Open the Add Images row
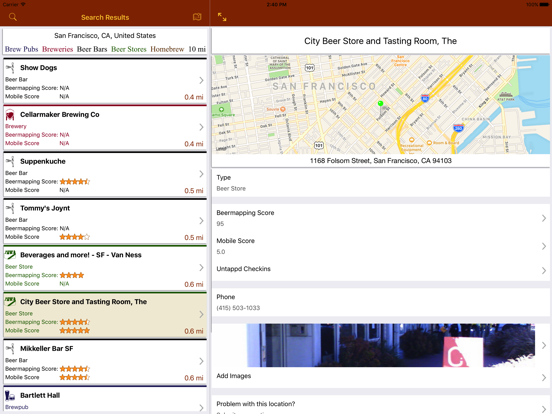The image size is (552, 414). coord(381,376)
